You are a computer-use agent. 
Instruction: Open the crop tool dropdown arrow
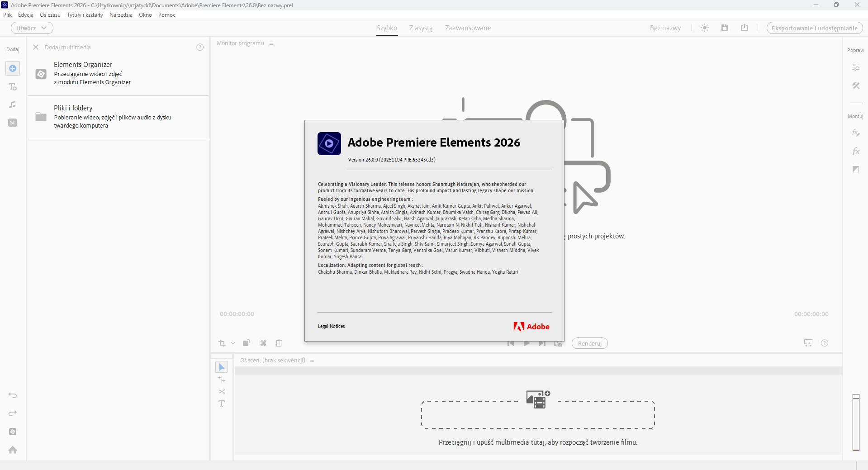(233, 343)
